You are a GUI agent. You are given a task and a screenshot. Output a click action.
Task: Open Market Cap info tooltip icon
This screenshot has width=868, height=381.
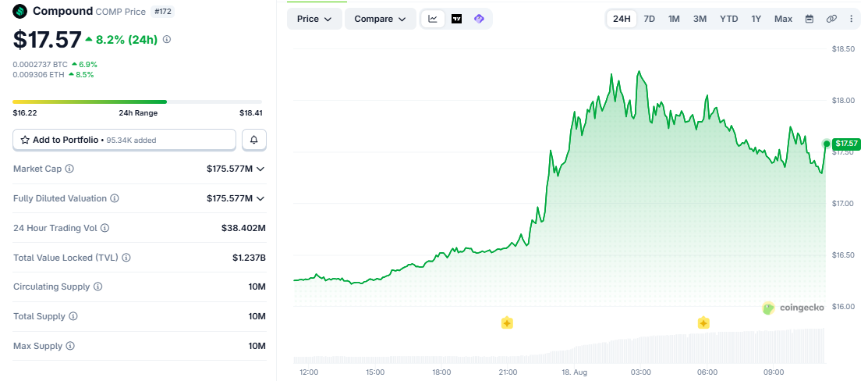tap(69, 169)
